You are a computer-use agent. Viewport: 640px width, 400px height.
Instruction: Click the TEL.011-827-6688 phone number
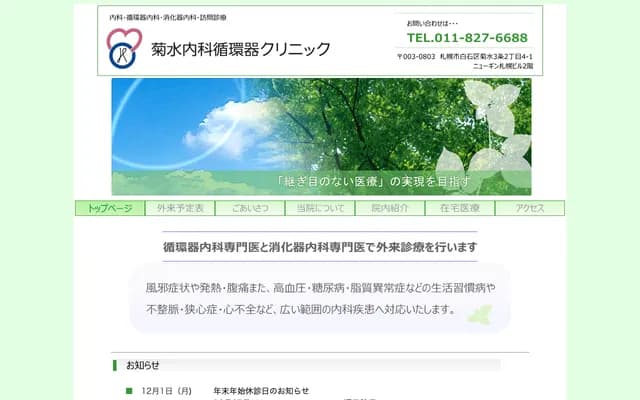click(x=467, y=38)
